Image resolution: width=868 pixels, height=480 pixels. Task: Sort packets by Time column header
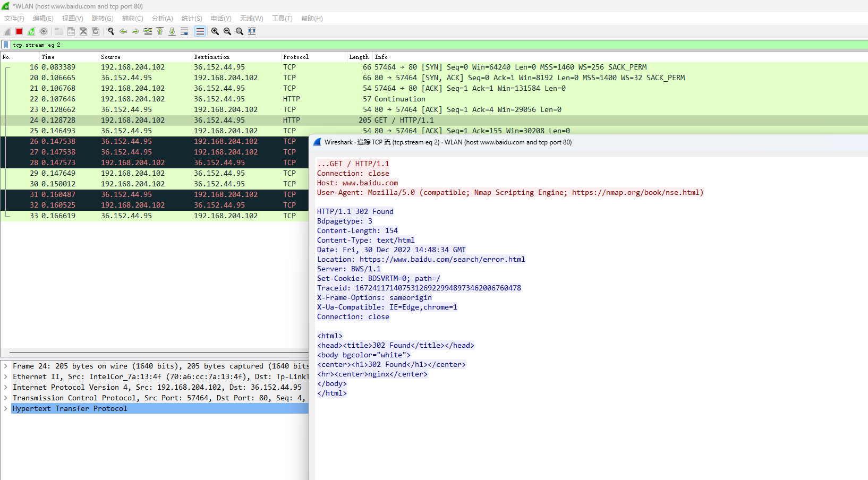click(70, 57)
